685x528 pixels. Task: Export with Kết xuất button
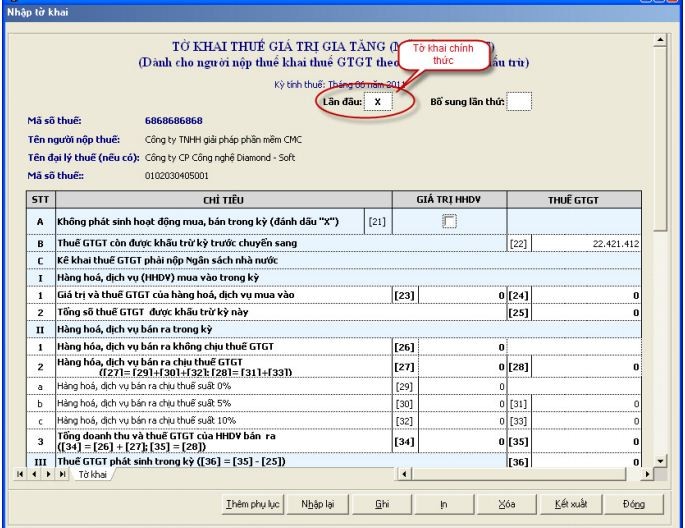pyautogui.click(x=571, y=504)
